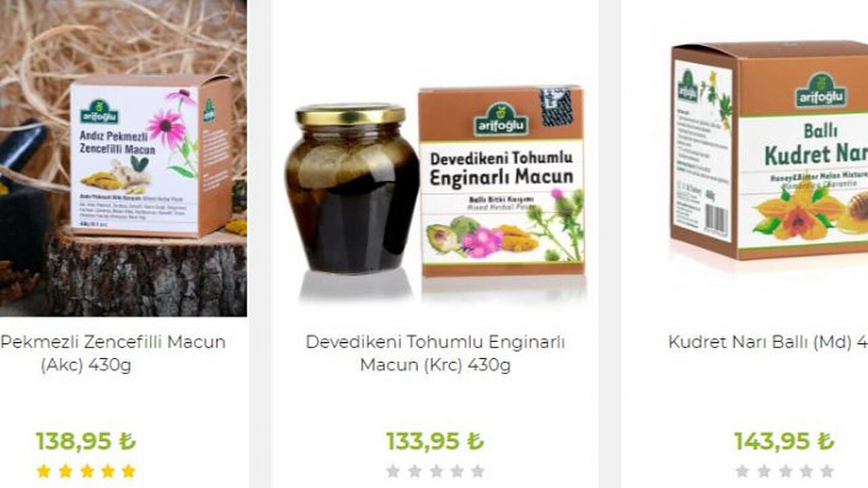This screenshot has width=868, height=488.
Task: Open the Kudret Narı Ballı (Md) product link
Action: (x=768, y=342)
